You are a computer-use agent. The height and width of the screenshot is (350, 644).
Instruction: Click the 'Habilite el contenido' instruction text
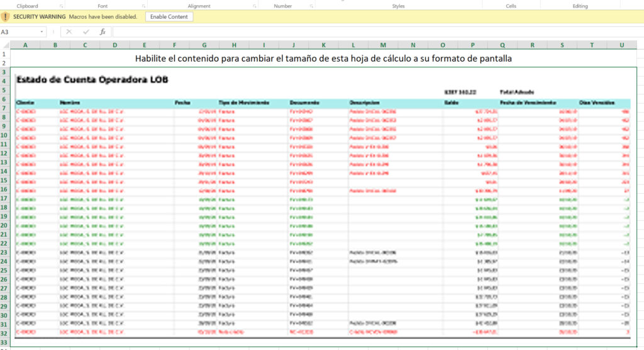(x=323, y=59)
